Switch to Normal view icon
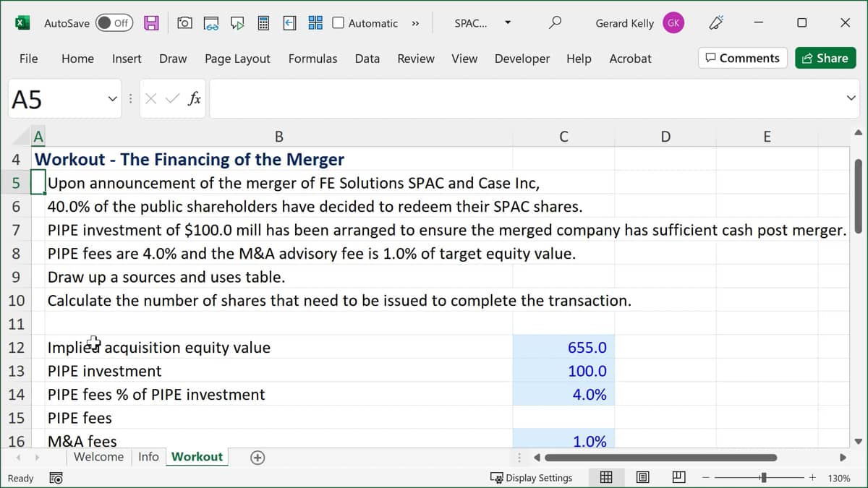The image size is (868, 488). 607,478
